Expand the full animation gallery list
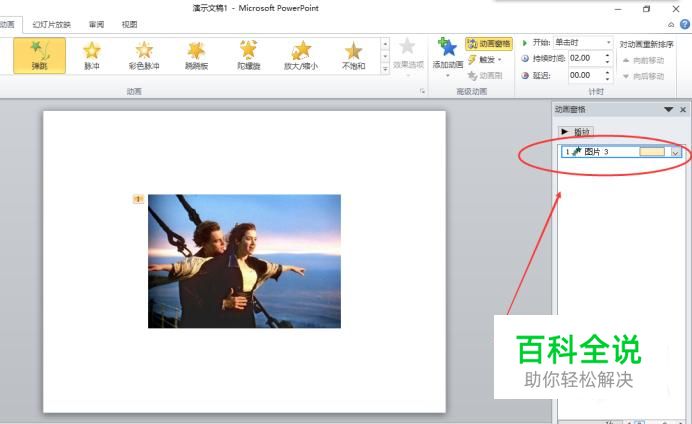Viewport: 692px width, 424px height. [385, 69]
